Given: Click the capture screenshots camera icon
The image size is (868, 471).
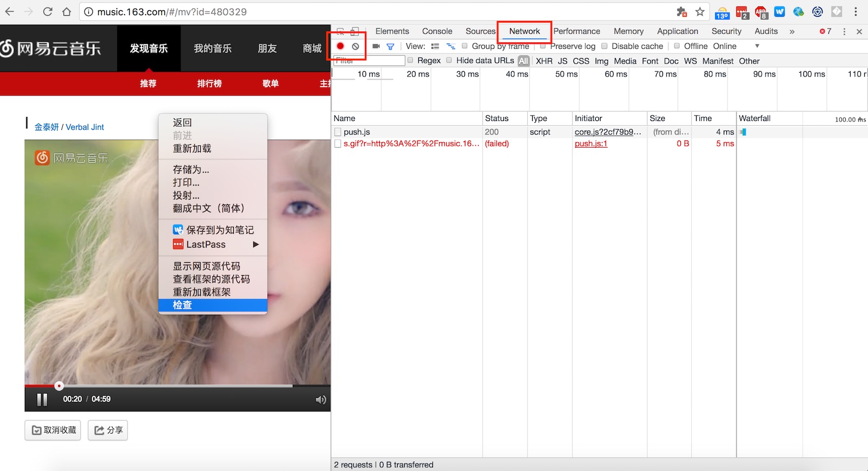Looking at the screenshot, I should tap(376, 46).
